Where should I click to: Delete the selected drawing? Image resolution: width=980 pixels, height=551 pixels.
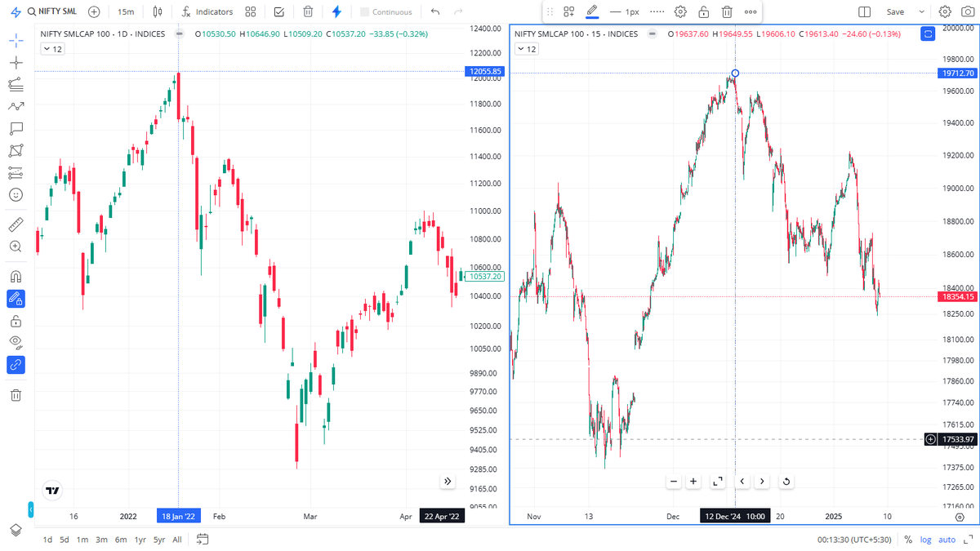click(727, 12)
